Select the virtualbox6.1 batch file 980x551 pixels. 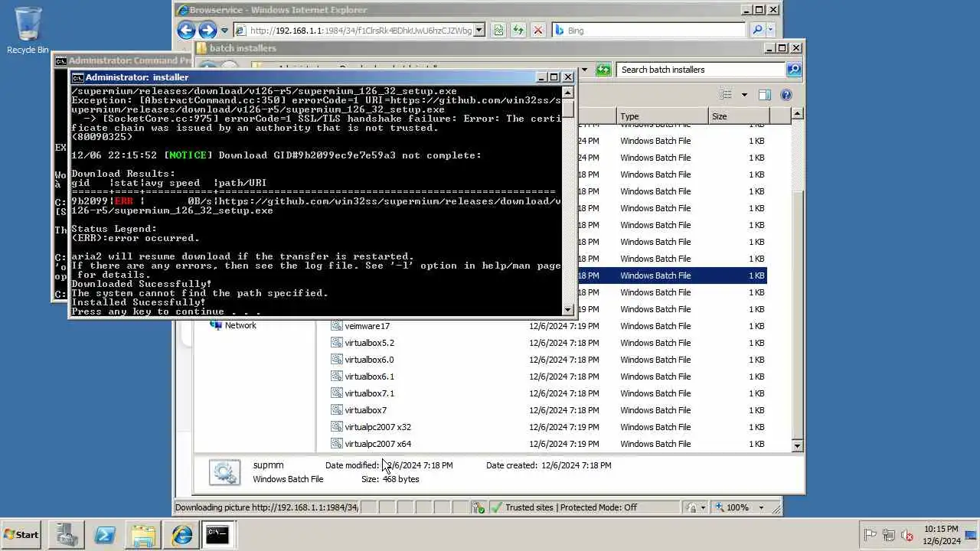[x=369, y=377]
